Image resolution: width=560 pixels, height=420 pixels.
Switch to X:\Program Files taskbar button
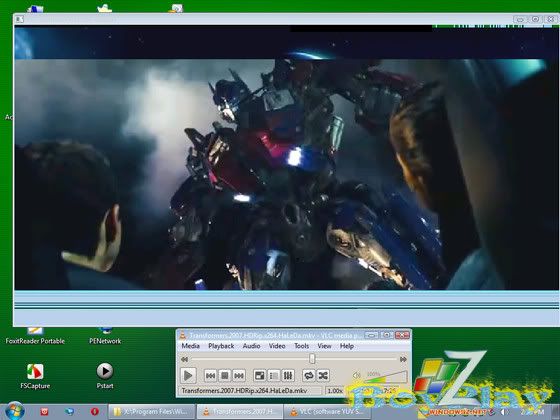click(151, 412)
